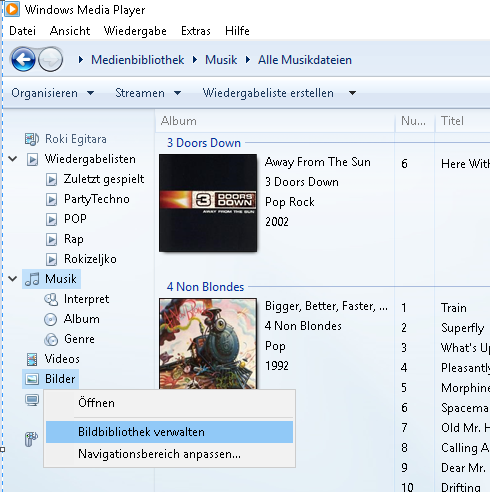Click the Roki Egitara library icon
This screenshot has width=490, height=492.
coord(32,139)
